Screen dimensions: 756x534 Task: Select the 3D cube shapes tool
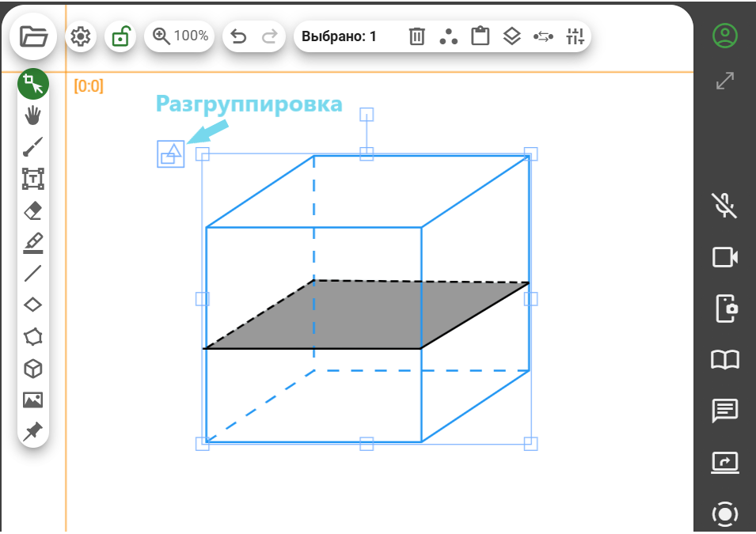[32, 369]
